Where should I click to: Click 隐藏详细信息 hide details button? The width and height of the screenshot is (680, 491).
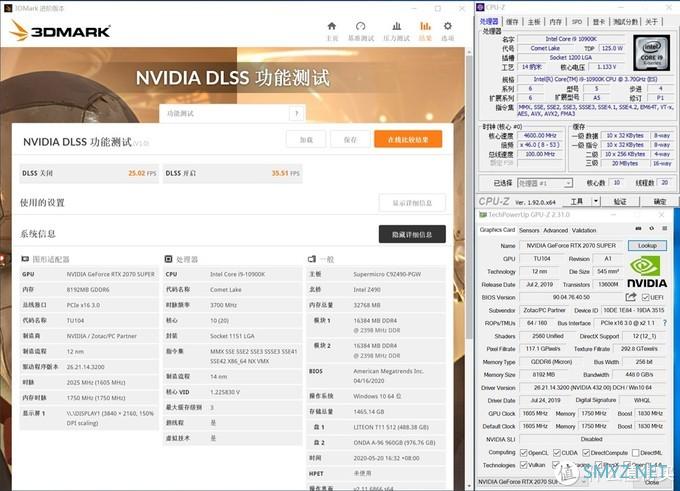click(412, 234)
